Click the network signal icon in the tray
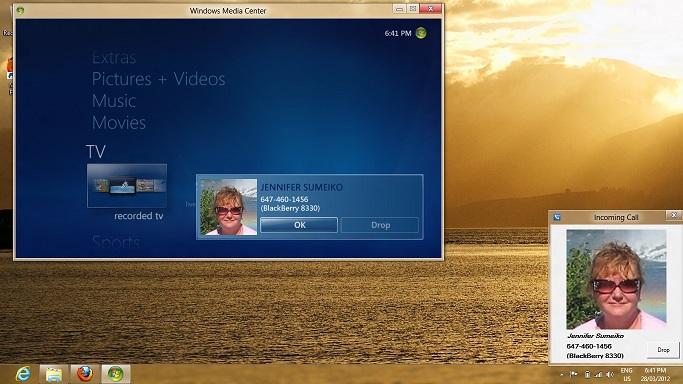This screenshot has height=384, width=683. click(x=598, y=374)
